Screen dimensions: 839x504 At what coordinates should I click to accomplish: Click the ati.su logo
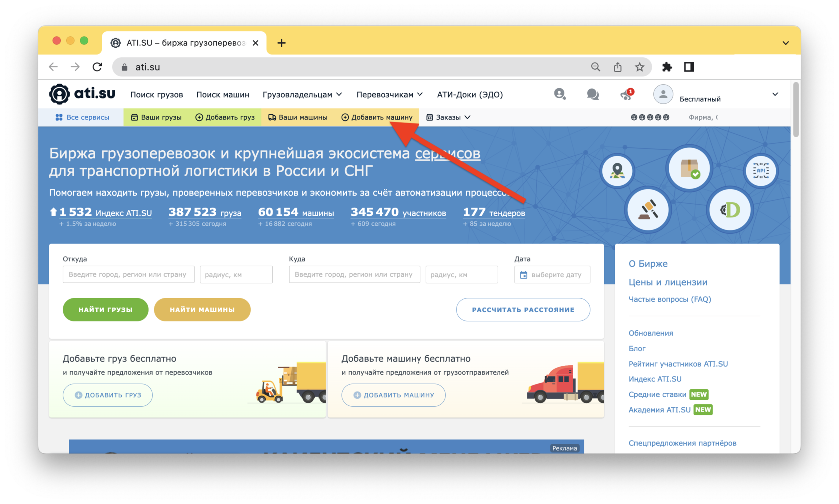82,94
